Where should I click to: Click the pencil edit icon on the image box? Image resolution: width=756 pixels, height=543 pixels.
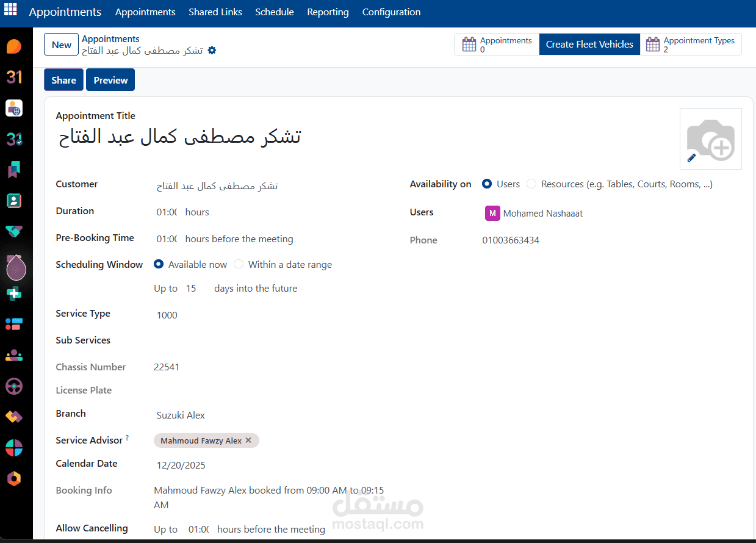pos(691,157)
